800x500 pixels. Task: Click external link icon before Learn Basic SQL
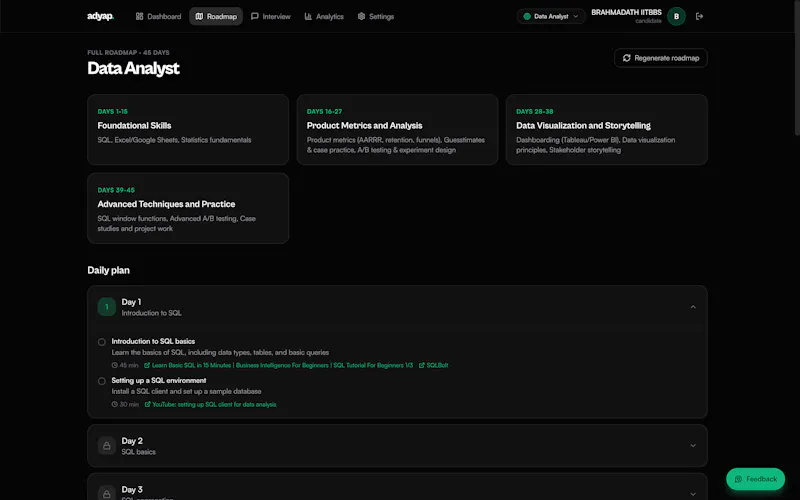coord(147,365)
